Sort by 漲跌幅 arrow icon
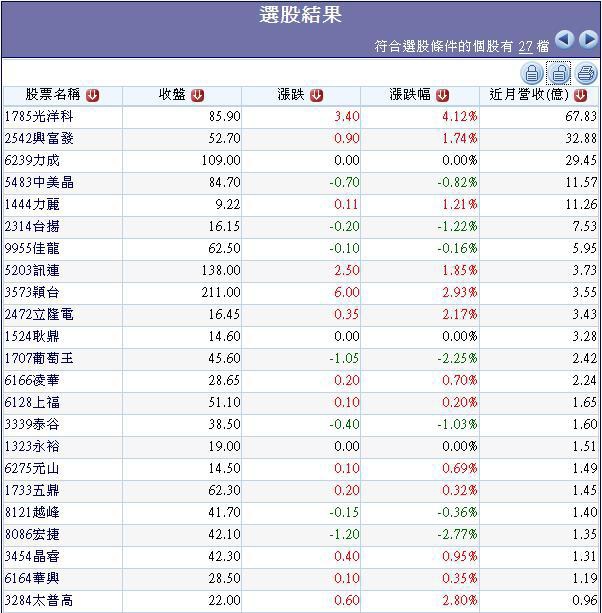Viewport: 602px width, 613px height. tap(443, 95)
